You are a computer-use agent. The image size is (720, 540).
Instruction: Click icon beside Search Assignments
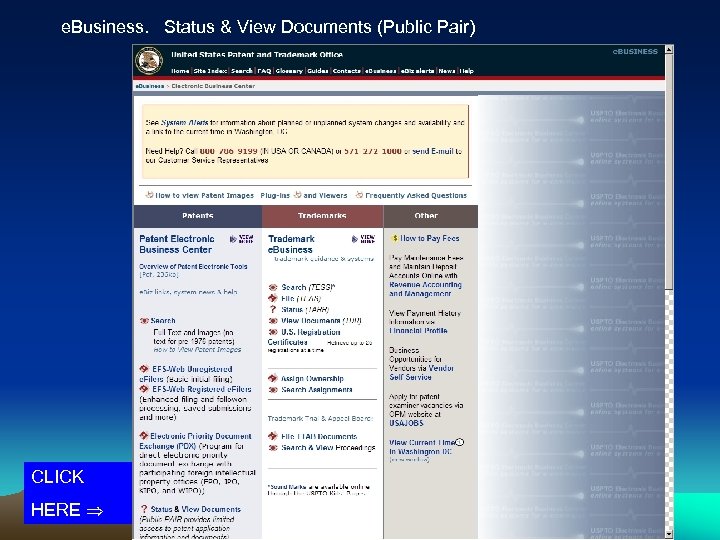click(x=273, y=390)
